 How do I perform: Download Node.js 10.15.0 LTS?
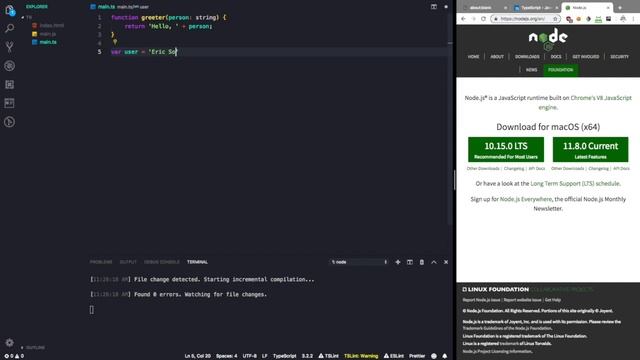506,149
